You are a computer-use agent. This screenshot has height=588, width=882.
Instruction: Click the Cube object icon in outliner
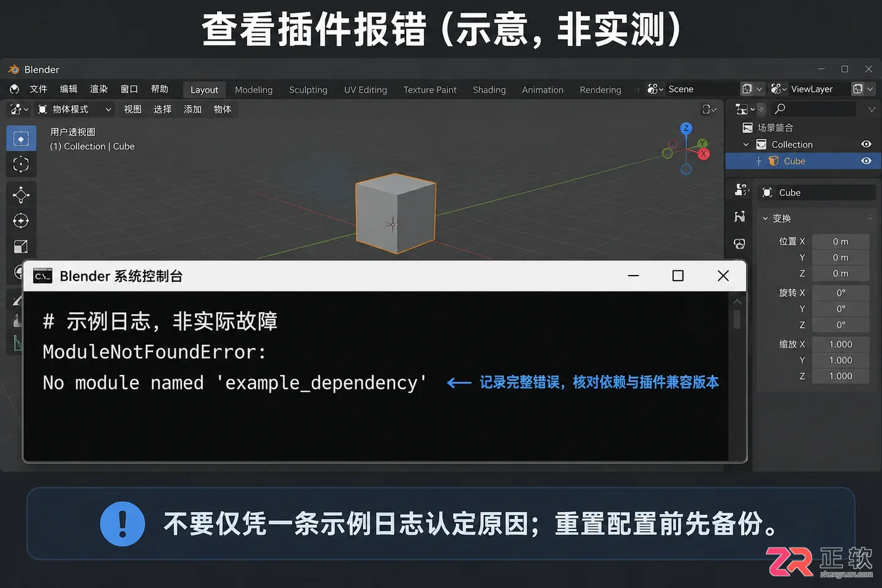[774, 161]
